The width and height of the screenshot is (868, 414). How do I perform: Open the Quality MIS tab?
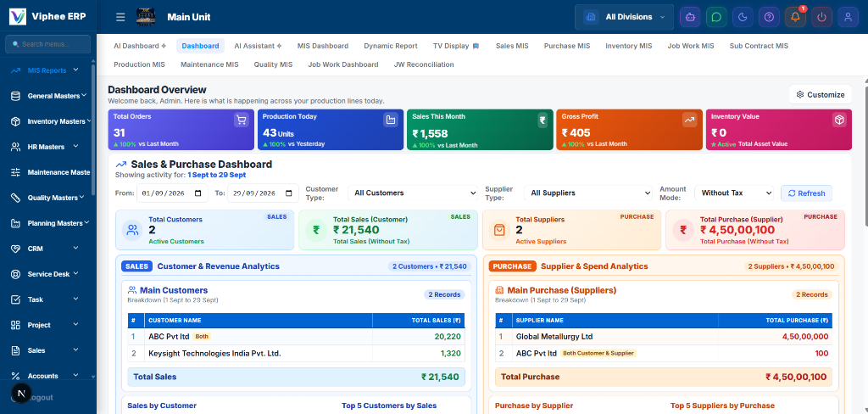click(x=274, y=64)
